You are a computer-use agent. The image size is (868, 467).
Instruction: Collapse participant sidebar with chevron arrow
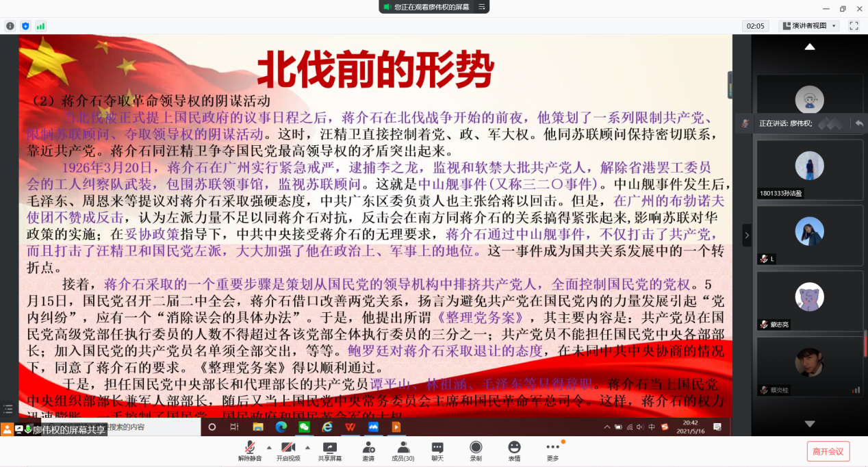tap(747, 235)
